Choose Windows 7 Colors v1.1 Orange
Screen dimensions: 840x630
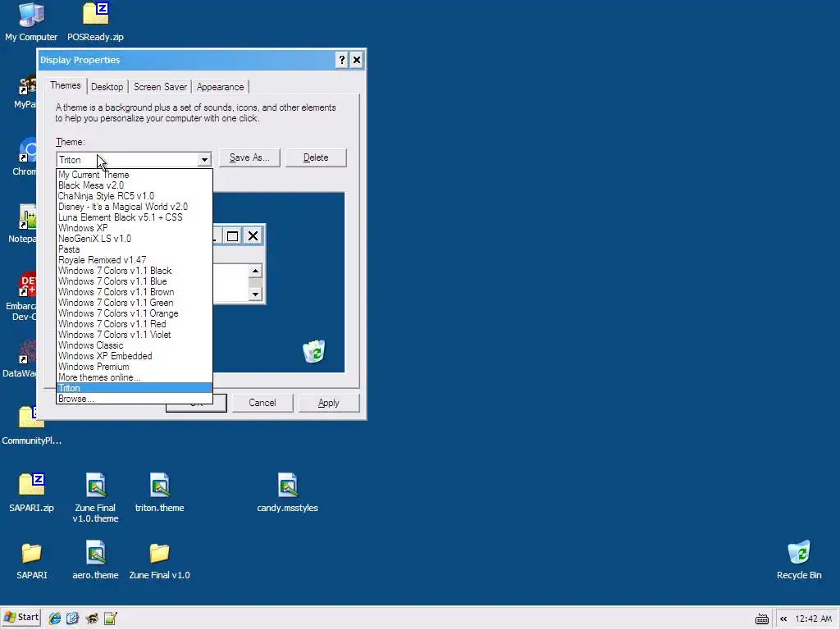(134, 313)
